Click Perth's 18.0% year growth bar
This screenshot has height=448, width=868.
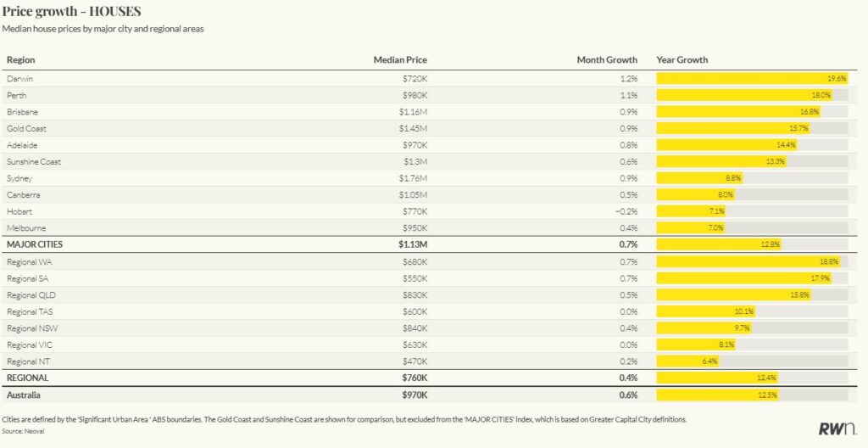point(743,95)
